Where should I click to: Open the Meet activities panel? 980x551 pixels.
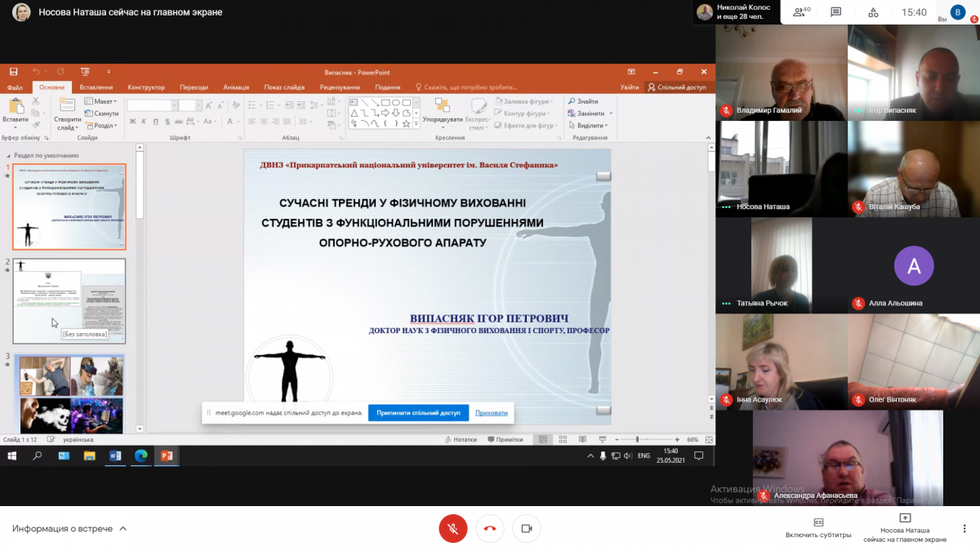pos(873,12)
